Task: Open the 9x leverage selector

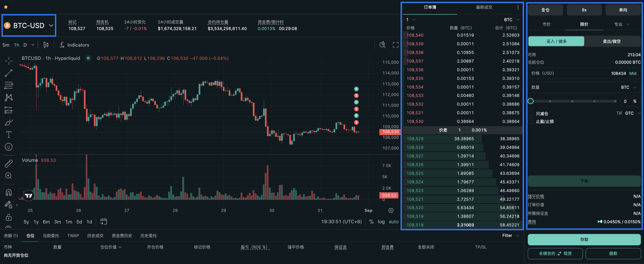Action: coord(584,10)
